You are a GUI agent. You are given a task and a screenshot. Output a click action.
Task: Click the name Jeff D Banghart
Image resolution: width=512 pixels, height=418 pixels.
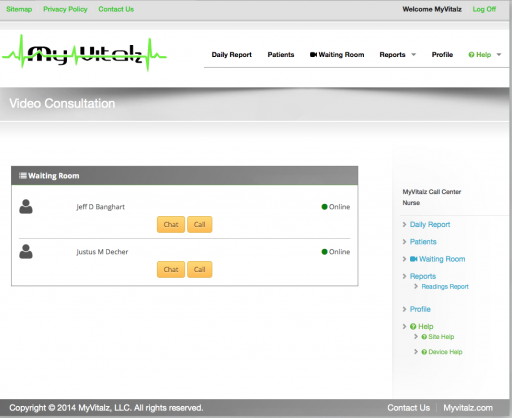pyautogui.click(x=100, y=207)
